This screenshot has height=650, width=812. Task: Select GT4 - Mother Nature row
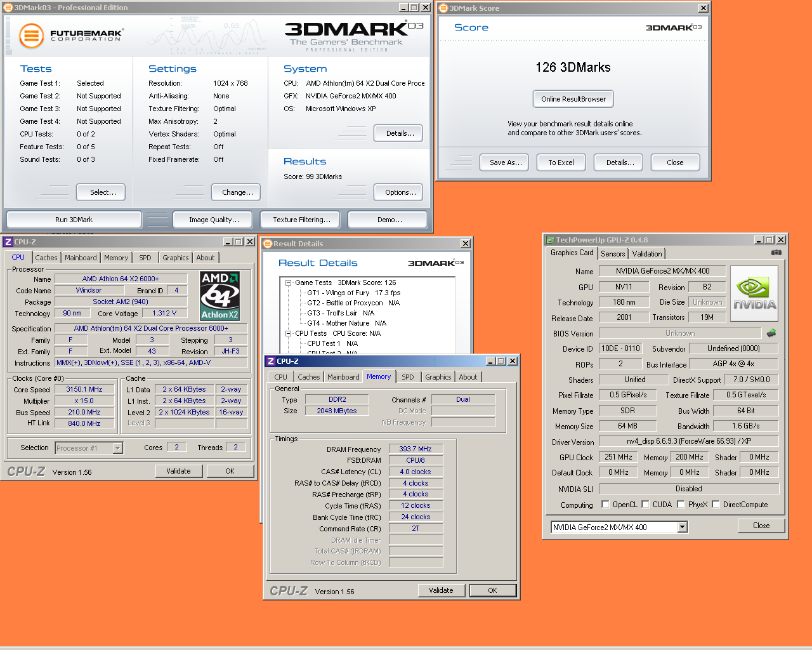point(346,323)
